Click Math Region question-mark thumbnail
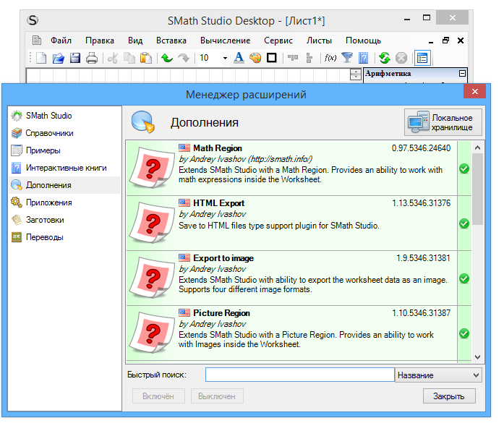Screen dimensions: 504x431 tap(152, 168)
